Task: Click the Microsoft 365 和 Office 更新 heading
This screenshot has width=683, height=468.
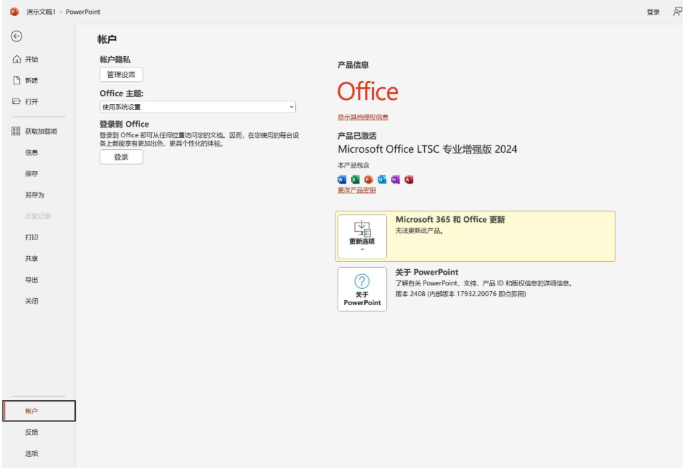Action: point(450,220)
